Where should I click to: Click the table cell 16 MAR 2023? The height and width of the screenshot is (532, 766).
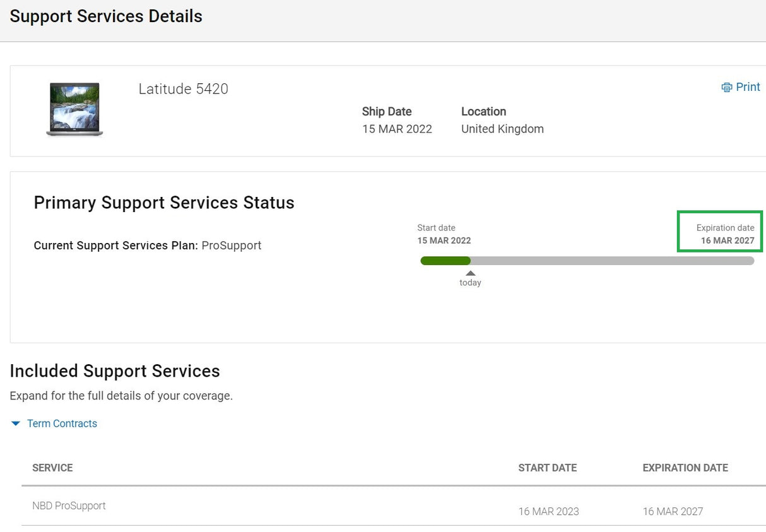(x=549, y=512)
